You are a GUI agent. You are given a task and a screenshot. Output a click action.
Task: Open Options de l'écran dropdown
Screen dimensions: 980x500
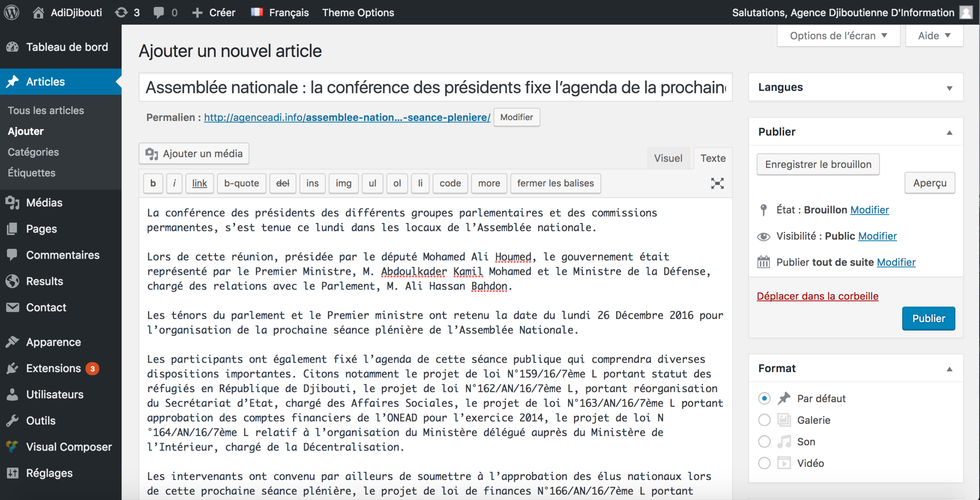(x=838, y=36)
